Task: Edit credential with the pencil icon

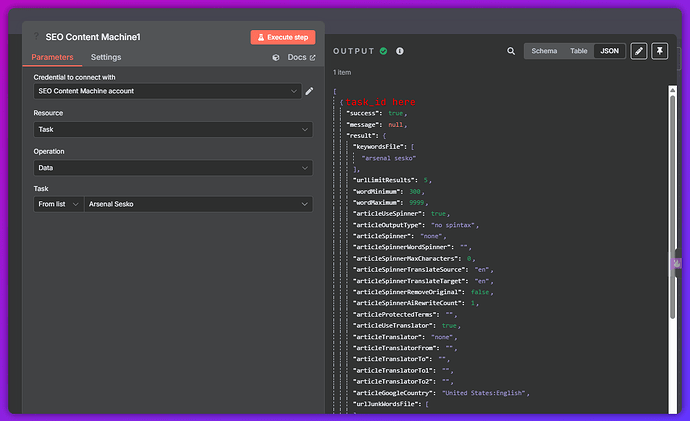Action: click(x=309, y=91)
